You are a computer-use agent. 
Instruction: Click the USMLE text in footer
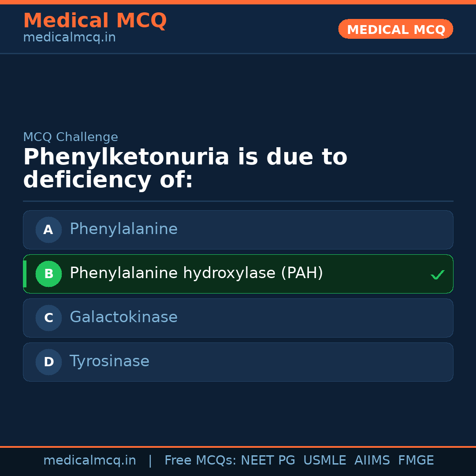(x=324, y=461)
